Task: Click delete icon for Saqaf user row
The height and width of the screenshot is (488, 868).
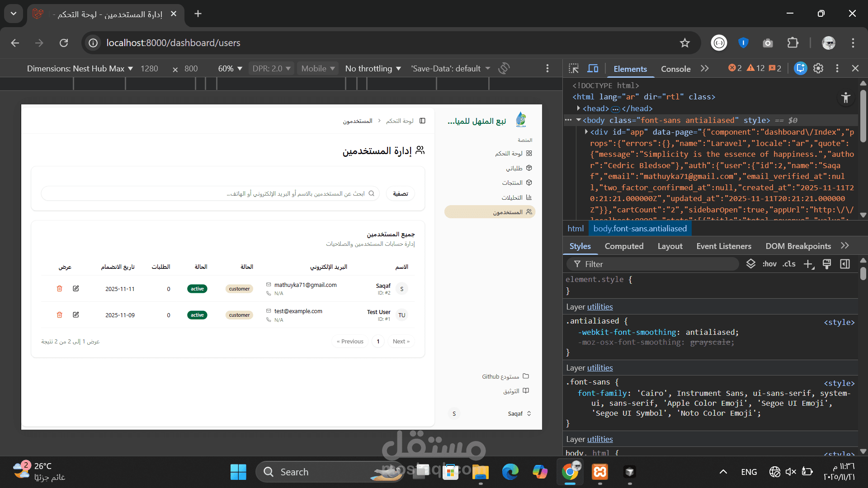Action: (59, 289)
